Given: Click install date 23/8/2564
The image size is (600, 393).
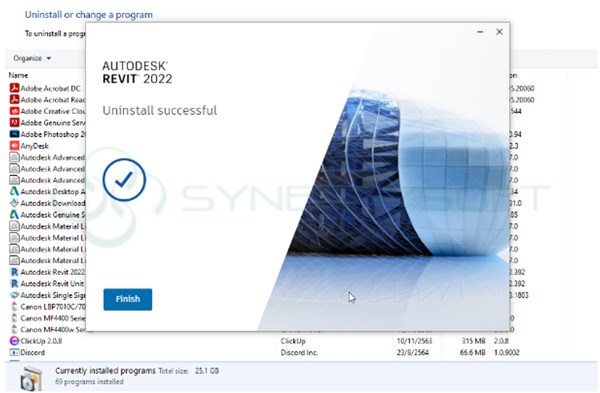Looking at the screenshot, I should tap(412, 352).
